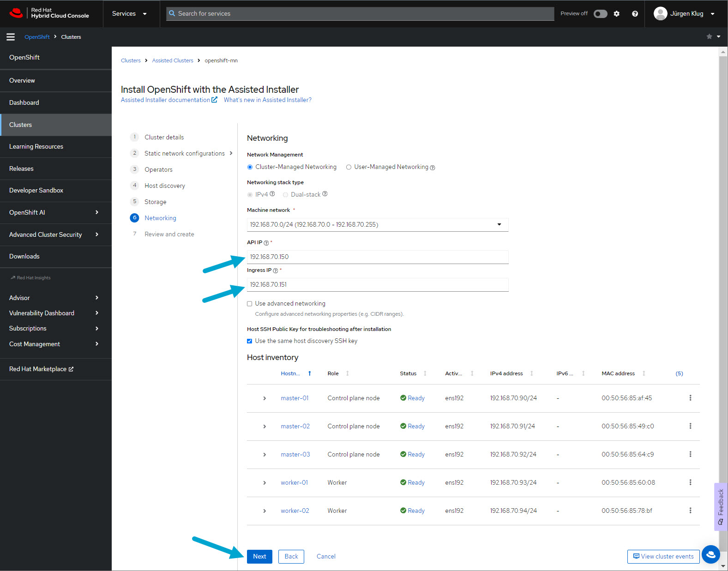Uncheck Use the same host discovery SSH key
This screenshot has width=728, height=571.
[250, 341]
